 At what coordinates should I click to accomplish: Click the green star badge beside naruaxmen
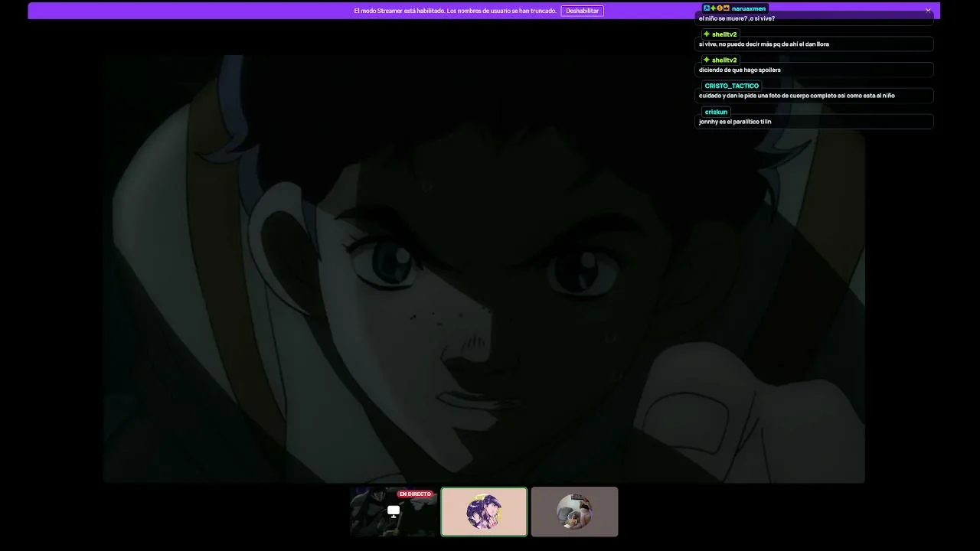tap(713, 8)
